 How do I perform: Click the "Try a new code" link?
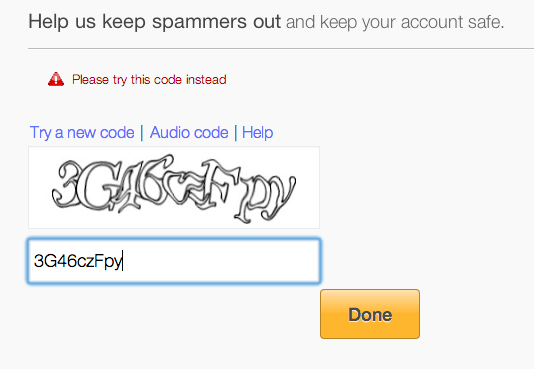click(82, 132)
